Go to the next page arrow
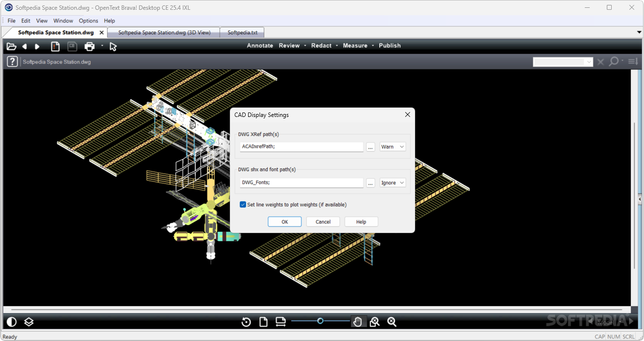The image size is (644, 341). point(37,46)
